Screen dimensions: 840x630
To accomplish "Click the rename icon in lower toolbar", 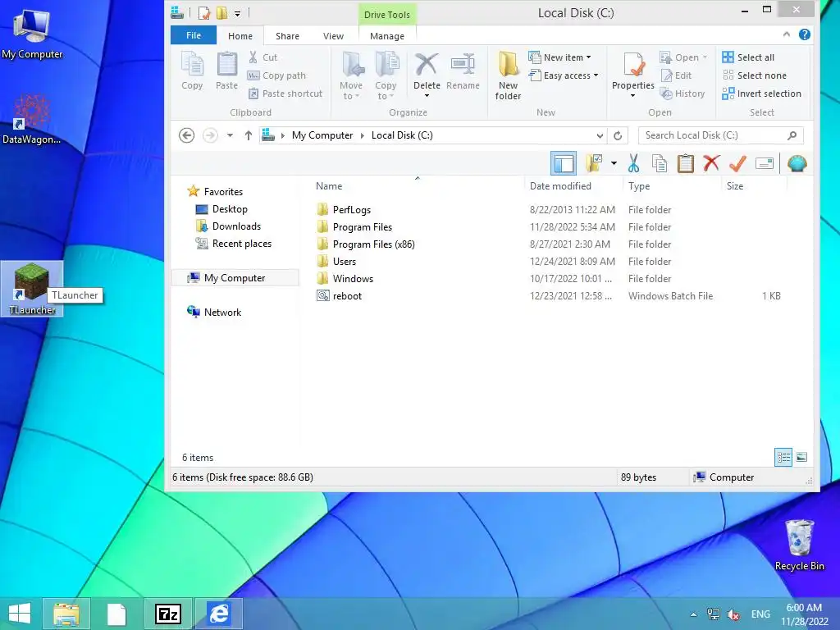I will tap(765, 163).
